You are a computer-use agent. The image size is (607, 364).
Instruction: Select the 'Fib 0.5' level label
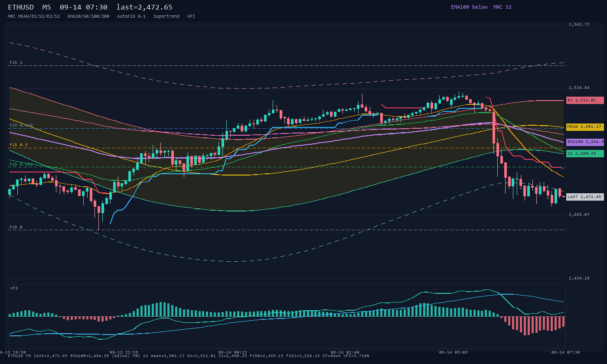point(19,145)
